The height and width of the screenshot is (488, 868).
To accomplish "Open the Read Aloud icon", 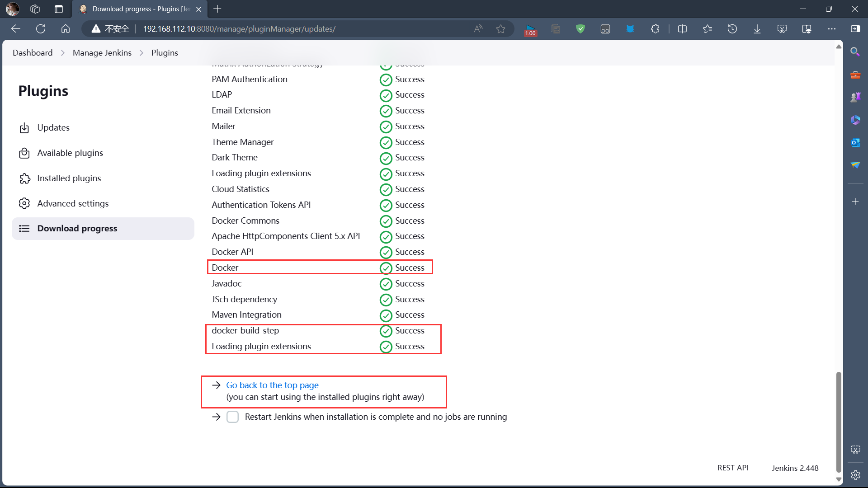I will point(477,28).
